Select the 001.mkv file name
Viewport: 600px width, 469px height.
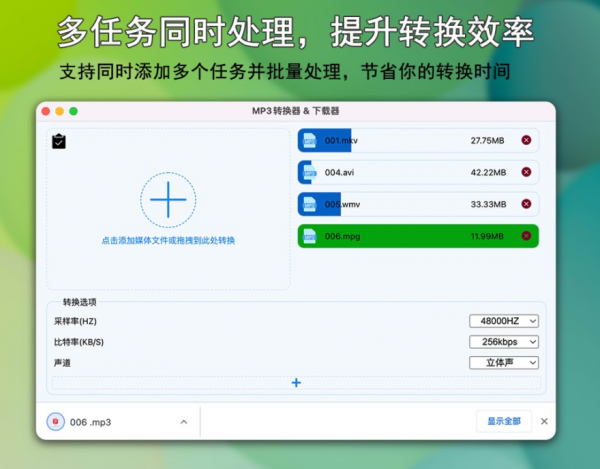(341, 140)
